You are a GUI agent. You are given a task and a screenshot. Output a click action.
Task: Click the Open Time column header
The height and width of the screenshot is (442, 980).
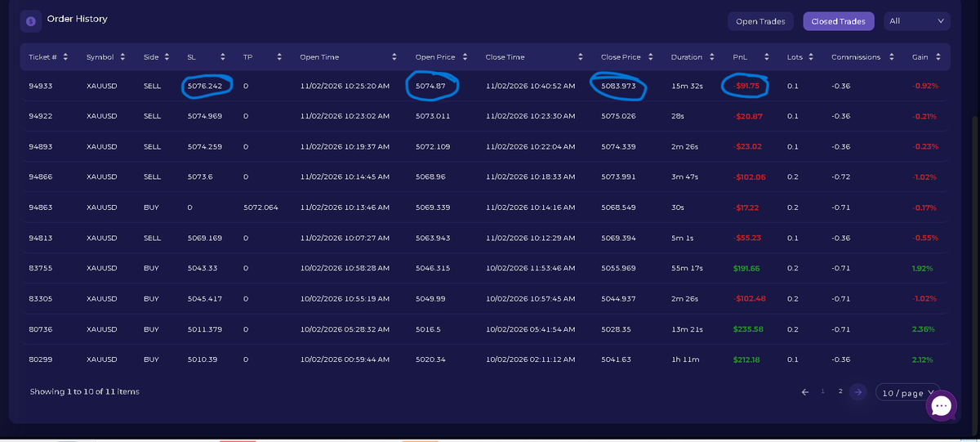point(319,57)
